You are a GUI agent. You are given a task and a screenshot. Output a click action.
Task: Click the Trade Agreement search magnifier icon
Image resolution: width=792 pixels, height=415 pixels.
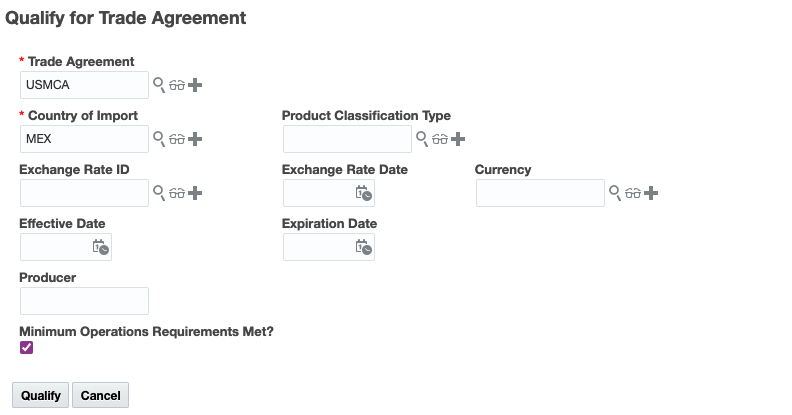(158, 85)
